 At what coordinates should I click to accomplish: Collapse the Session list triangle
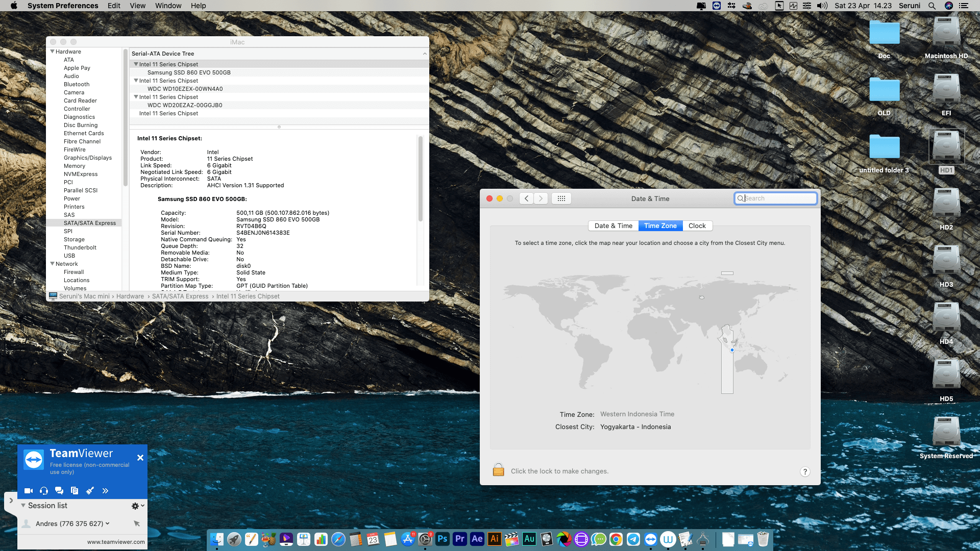[x=23, y=506]
